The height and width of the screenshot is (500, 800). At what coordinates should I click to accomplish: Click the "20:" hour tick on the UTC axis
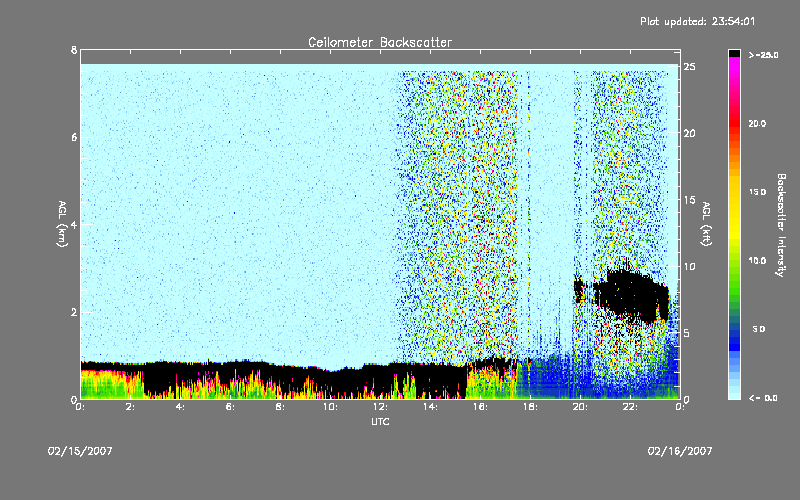click(x=581, y=407)
